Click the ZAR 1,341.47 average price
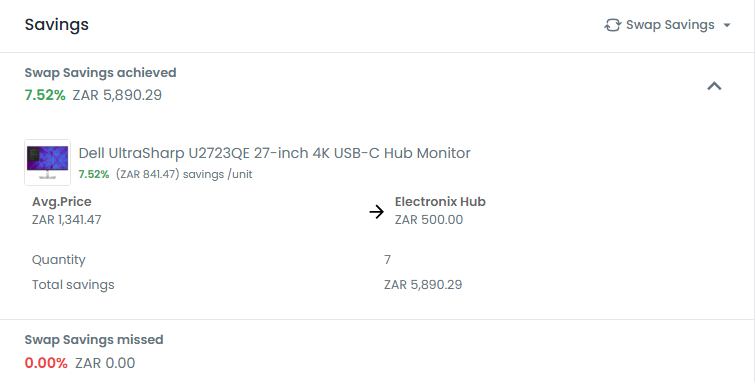This screenshot has height=382, width=755. pyautogui.click(x=66, y=220)
